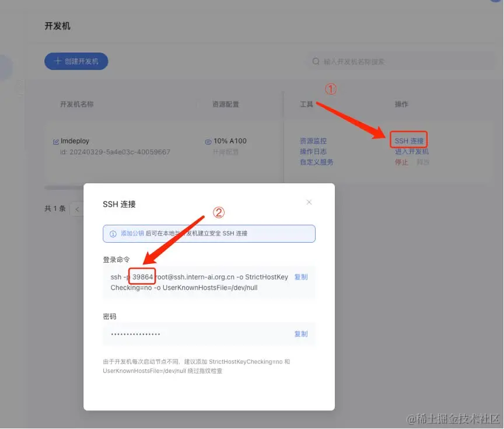Select the ssh login command text
The width and height of the screenshot is (504, 429).
[199, 282]
